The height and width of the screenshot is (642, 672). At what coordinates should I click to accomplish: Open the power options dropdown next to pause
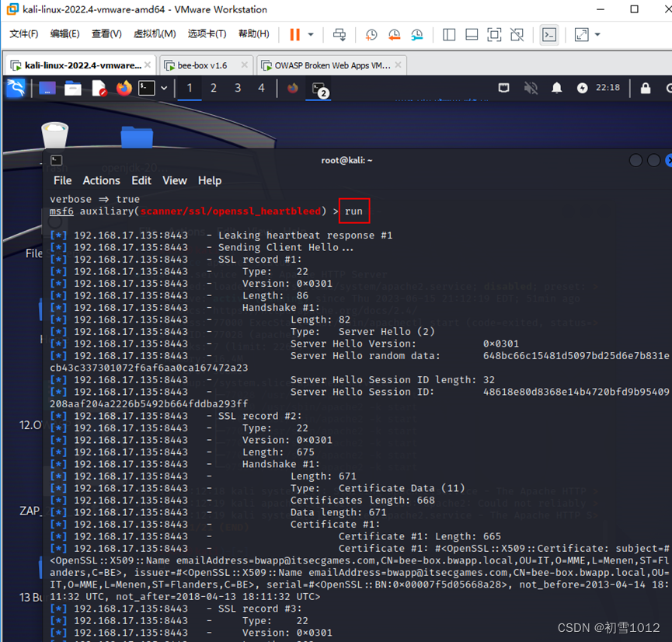(312, 35)
